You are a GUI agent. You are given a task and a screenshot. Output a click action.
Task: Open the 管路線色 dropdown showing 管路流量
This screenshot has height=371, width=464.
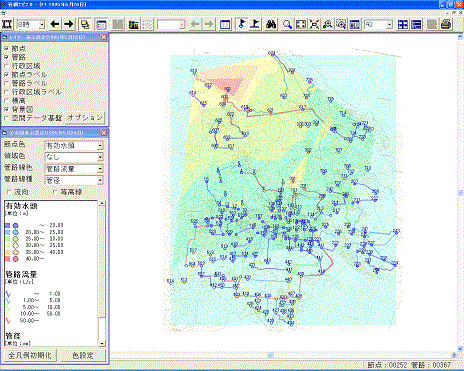(74, 169)
